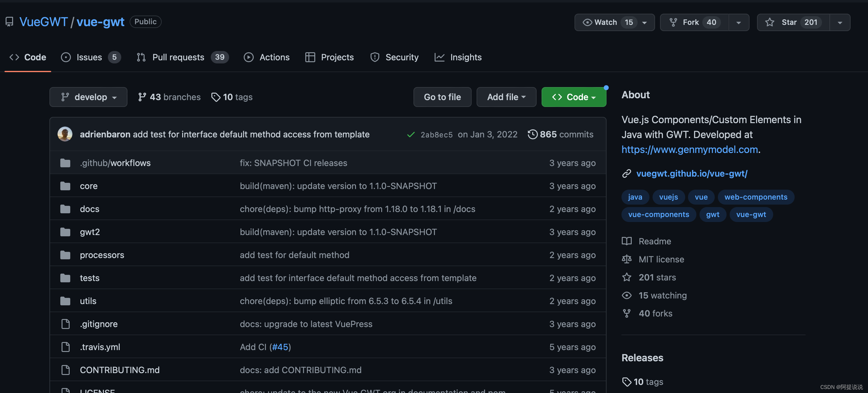Select the vuejs topic tag
This screenshot has width=868, height=393.
tap(668, 197)
